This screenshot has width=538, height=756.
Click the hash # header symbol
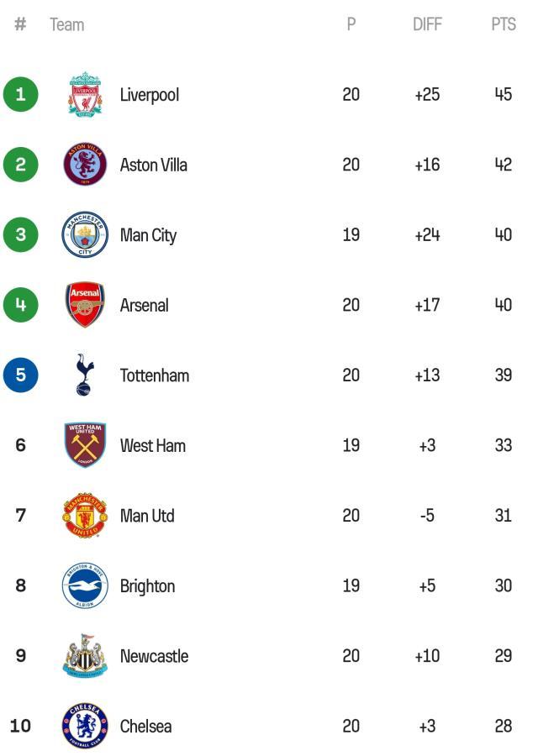click(20, 24)
